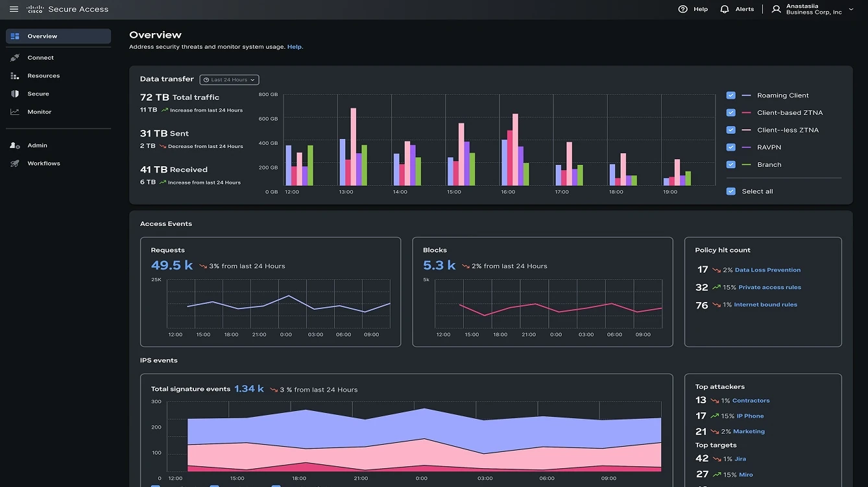
Task: Toggle the Select all checkbox
Action: (x=731, y=192)
